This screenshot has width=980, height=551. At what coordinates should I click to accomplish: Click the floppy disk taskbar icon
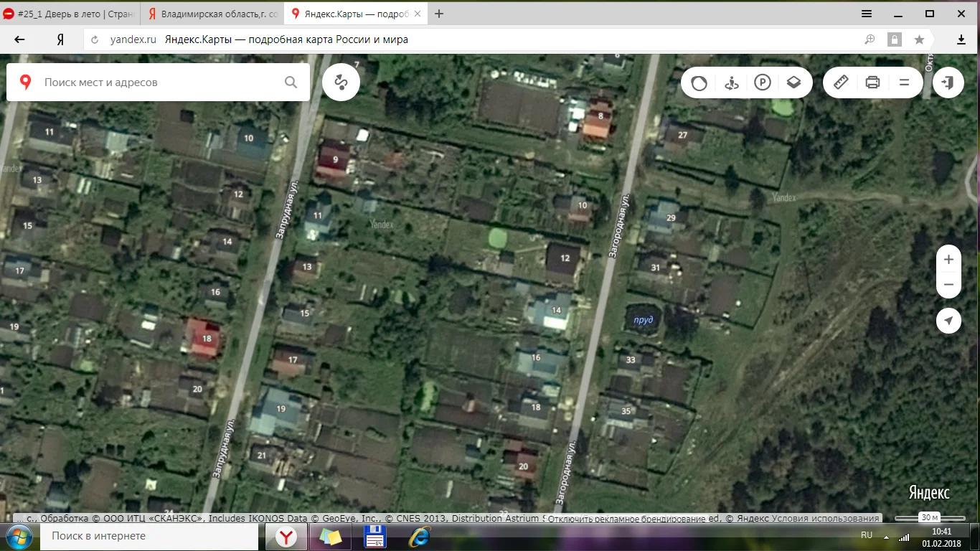pos(375,537)
